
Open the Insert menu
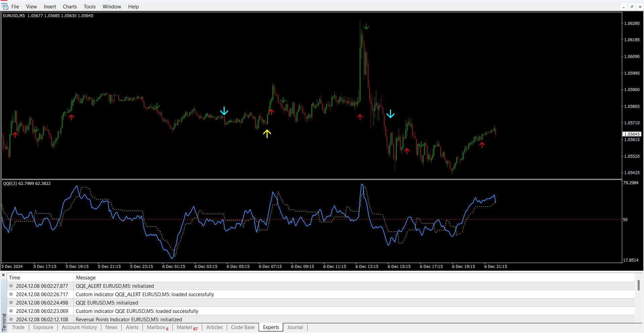(50, 7)
